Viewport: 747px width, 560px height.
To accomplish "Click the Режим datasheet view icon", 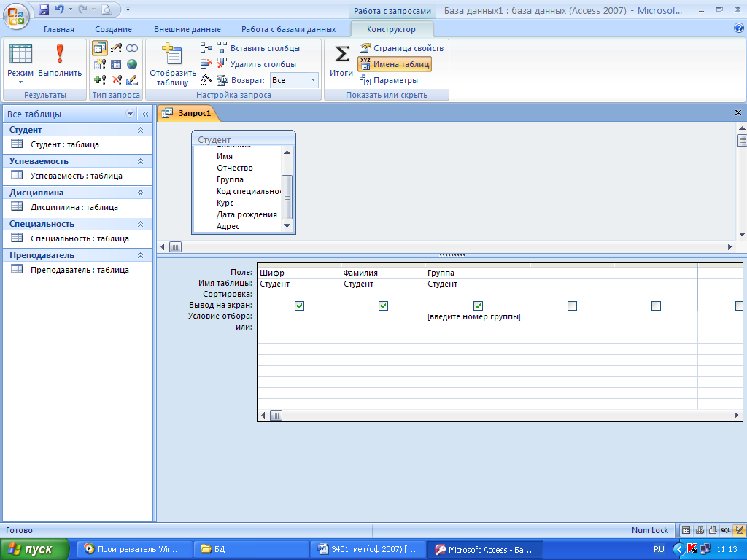I will tap(20, 53).
